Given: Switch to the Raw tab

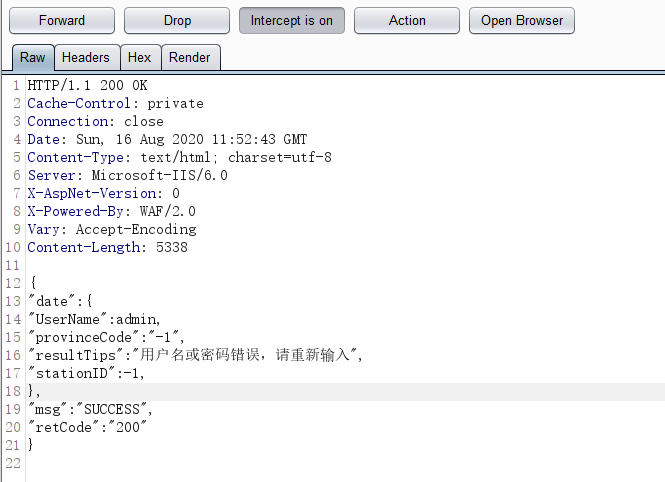Looking at the screenshot, I should (x=32, y=58).
